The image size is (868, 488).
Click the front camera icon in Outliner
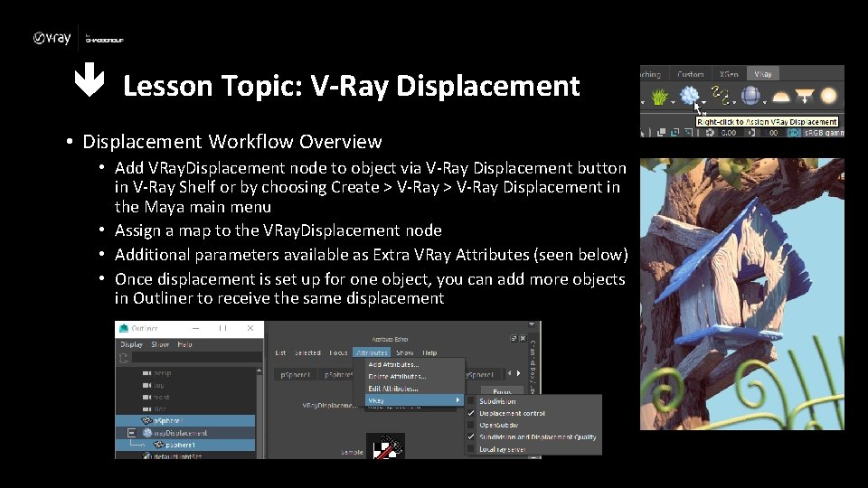146,398
